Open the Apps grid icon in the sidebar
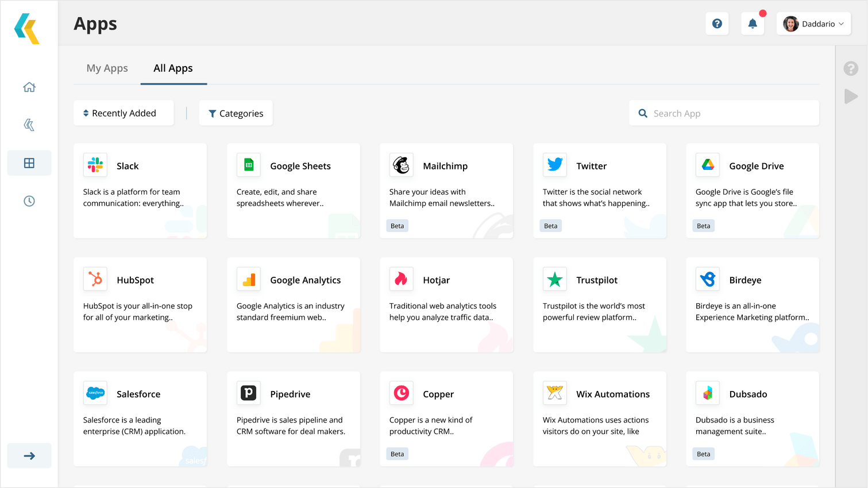 [x=29, y=162]
